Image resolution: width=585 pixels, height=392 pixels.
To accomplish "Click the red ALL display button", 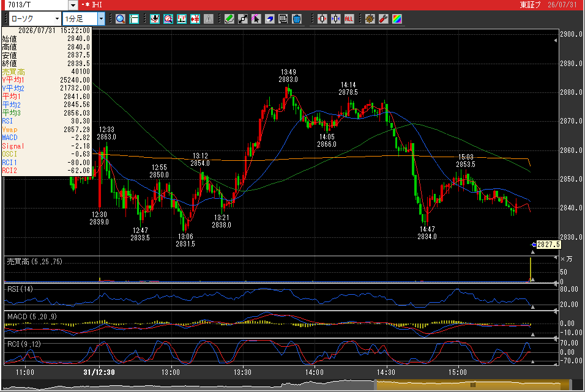I will (349, 18).
